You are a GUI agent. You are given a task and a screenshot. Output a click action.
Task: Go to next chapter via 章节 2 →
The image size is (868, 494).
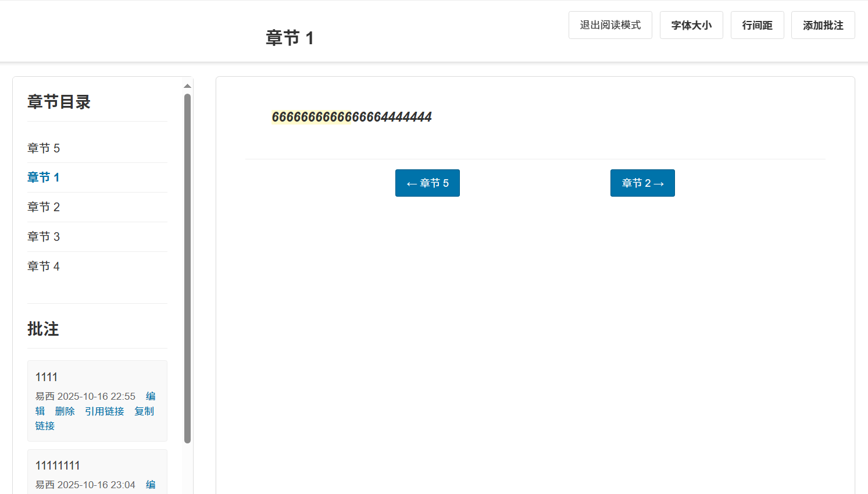coord(642,183)
